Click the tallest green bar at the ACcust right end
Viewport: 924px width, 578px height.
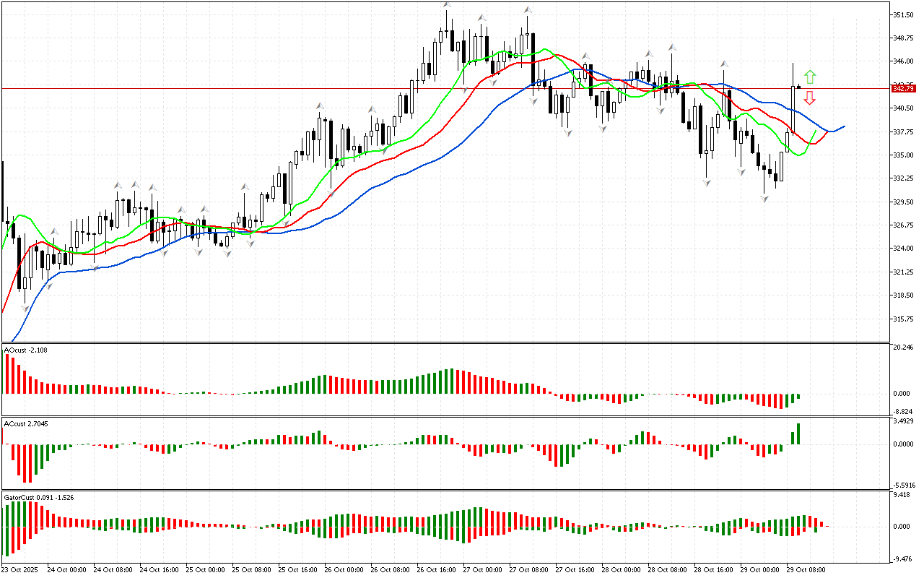tap(799, 433)
